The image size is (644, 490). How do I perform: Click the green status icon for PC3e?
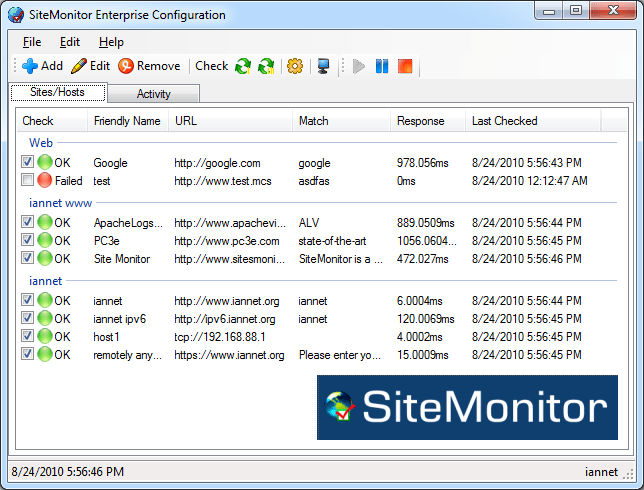(45, 240)
